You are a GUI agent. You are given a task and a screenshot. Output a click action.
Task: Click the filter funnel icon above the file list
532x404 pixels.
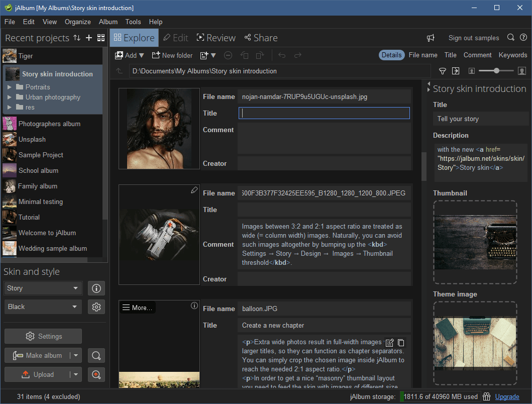point(443,71)
